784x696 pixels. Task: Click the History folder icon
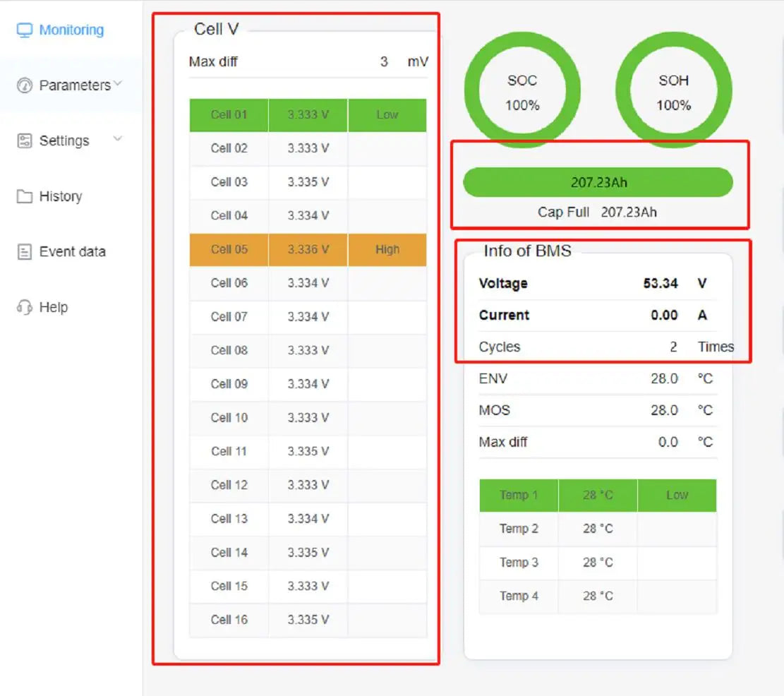point(25,197)
